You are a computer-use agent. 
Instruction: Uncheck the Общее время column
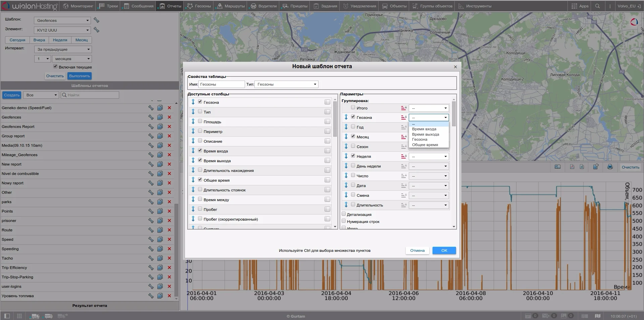pos(200,180)
